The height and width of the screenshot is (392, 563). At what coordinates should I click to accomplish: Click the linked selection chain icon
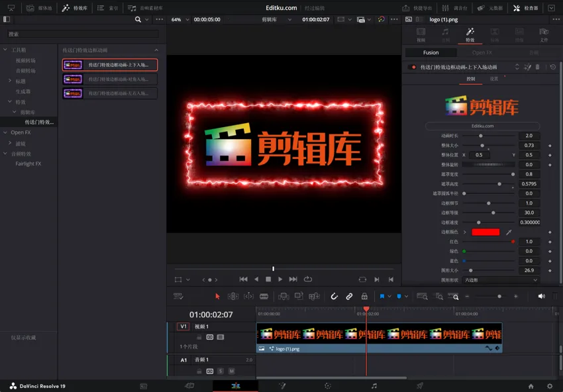[349, 297]
